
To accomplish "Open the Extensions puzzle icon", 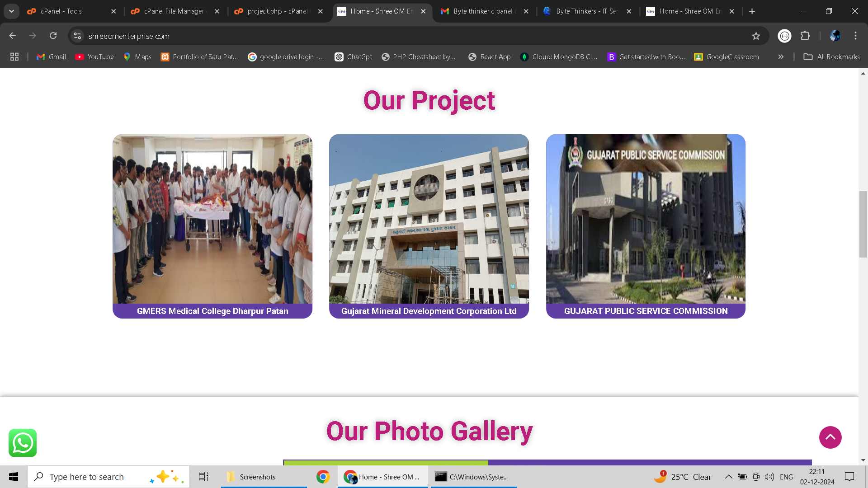I will [805, 36].
